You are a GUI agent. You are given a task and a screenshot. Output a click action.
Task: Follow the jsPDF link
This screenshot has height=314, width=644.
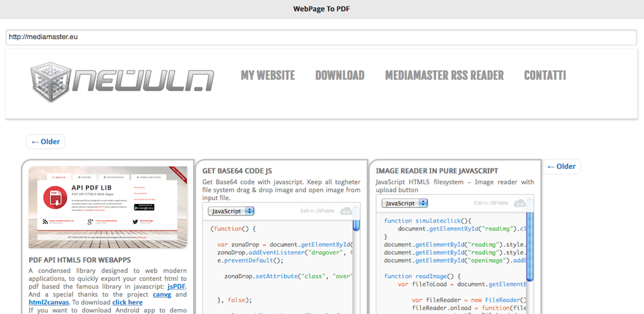(x=177, y=286)
